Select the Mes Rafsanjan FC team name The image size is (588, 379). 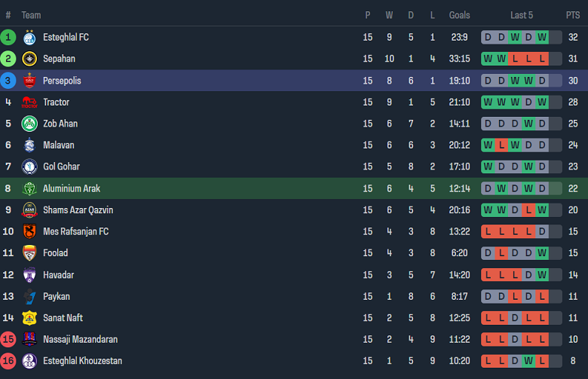pyautogui.click(x=75, y=231)
